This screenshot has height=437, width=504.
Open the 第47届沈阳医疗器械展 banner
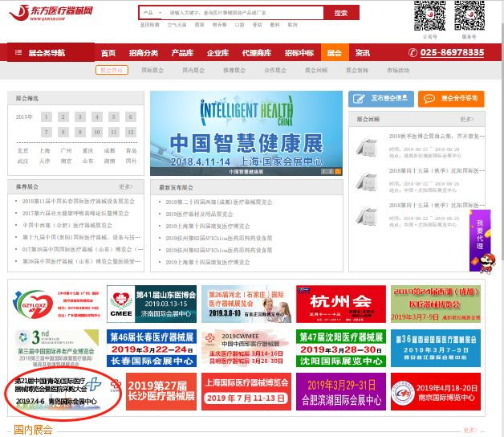click(341, 348)
